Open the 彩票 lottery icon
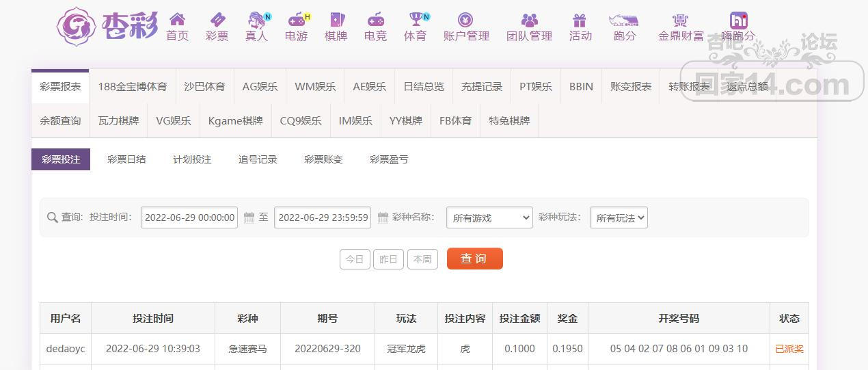 coord(217,19)
